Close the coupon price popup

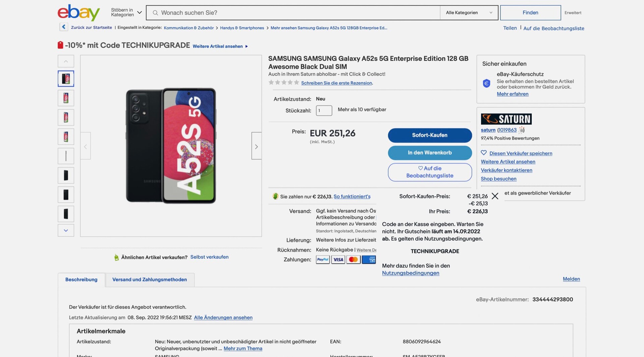pos(495,196)
